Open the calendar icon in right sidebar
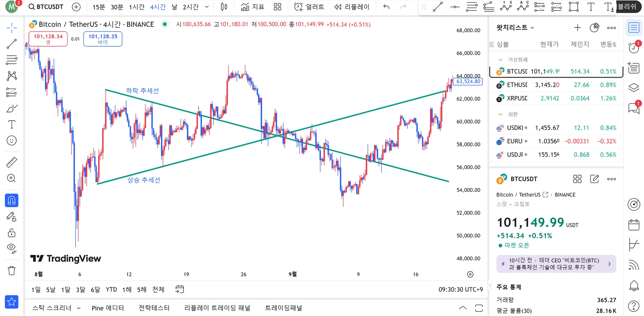 634,225
